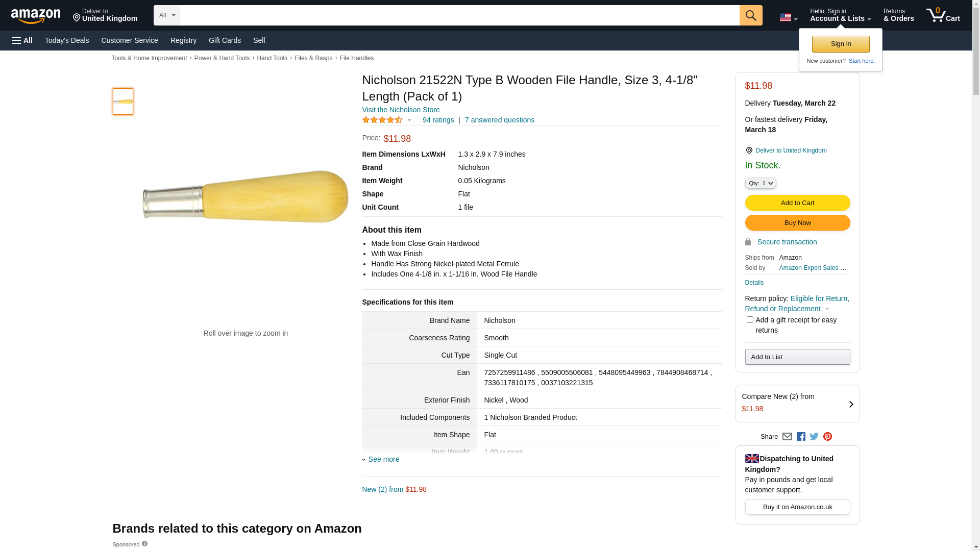The image size is (980, 551).
Task: Share product on Pinterest
Action: click(x=827, y=437)
